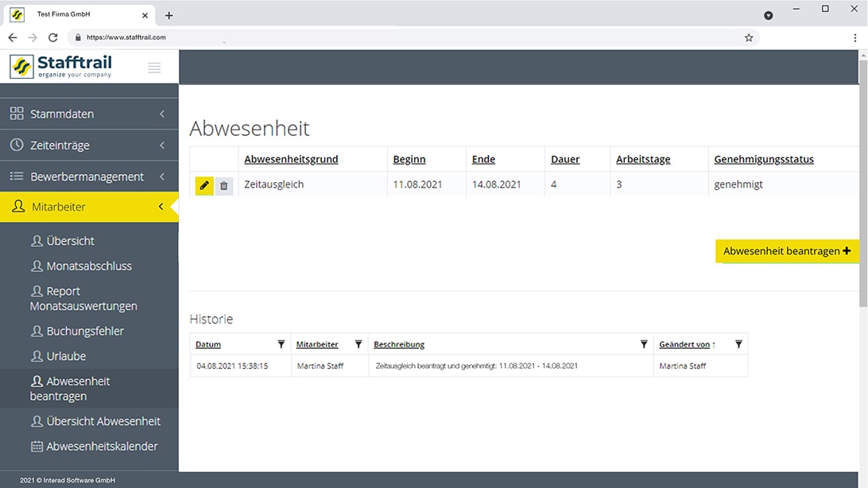This screenshot has width=868, height=488.
Task: Sort by Beginn column
Action: (409, 159)
